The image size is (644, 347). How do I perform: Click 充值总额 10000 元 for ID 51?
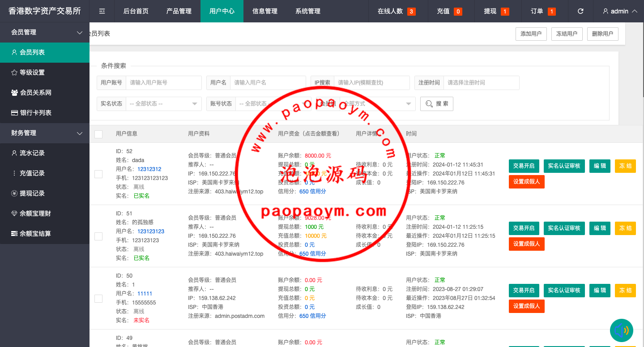tap(316, 236)
